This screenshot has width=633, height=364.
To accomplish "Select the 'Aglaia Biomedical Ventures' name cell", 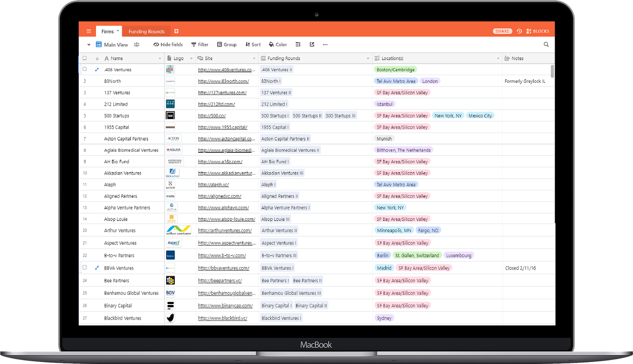I will point(131,150).
